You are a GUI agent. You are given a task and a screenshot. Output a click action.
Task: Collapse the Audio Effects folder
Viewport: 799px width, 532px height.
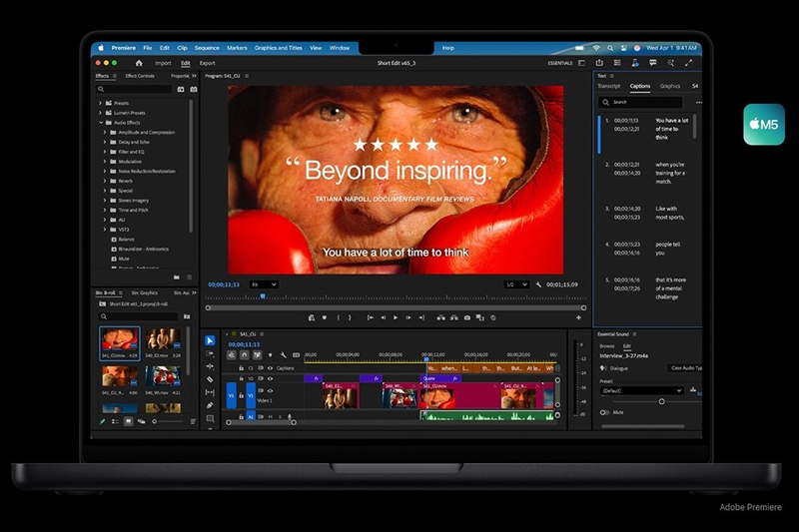click(101, 123)
